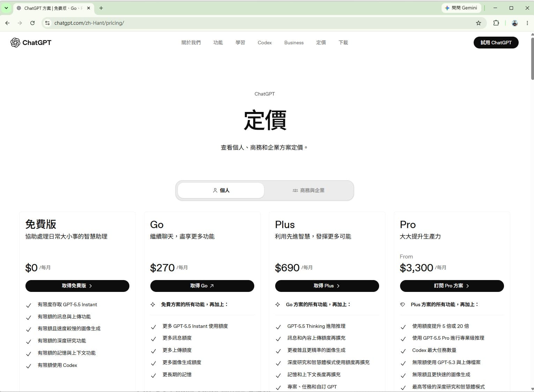Viewport: 534px width, 392px height.
Task: Bookmark this page with the star icon
Action: (x=479, y=23)
